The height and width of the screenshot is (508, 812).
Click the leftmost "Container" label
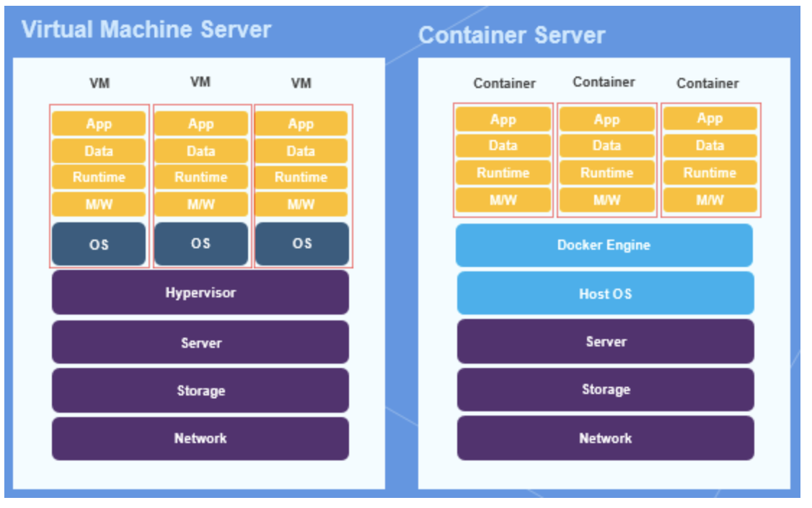(504, 83)
